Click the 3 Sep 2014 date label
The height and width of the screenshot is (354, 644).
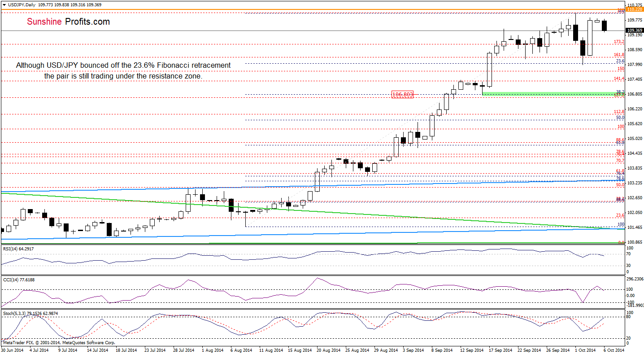tap(413, 350)
